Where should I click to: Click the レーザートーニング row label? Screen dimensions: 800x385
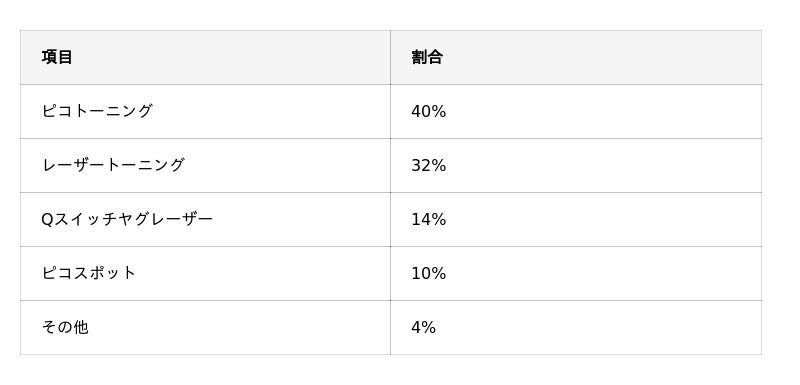113,165
